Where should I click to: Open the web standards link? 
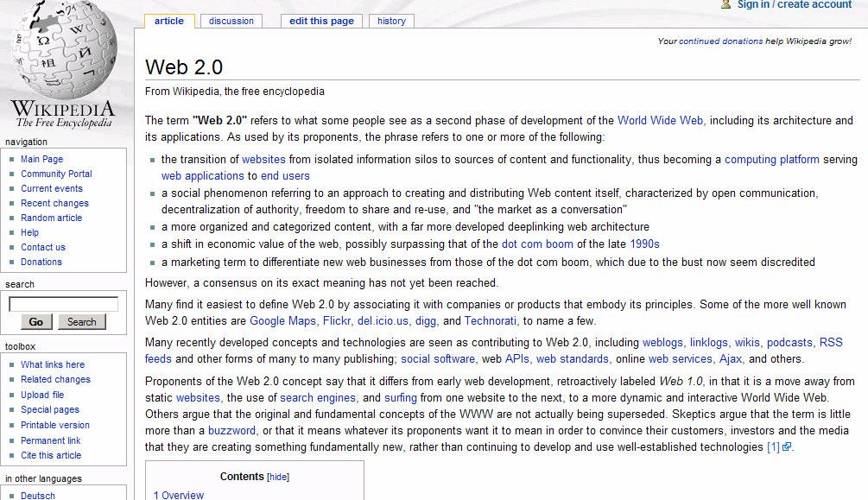coord(573,358)
